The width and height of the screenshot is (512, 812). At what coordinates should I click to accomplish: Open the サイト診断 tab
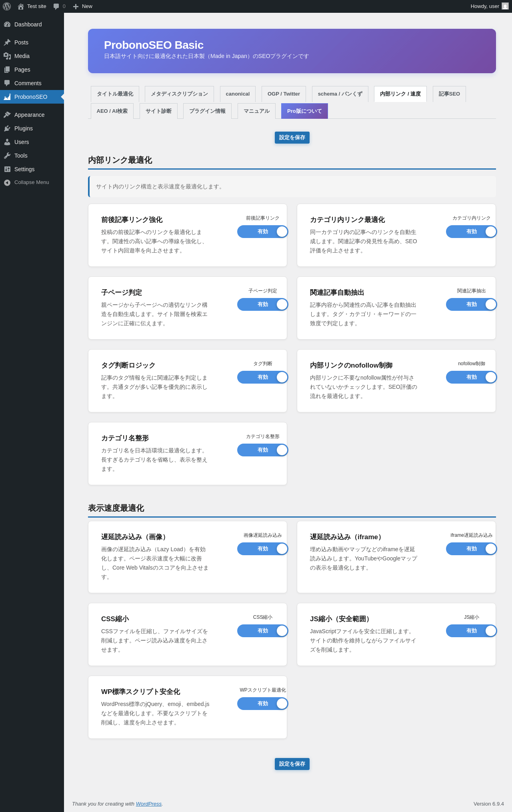pos(158,111)
